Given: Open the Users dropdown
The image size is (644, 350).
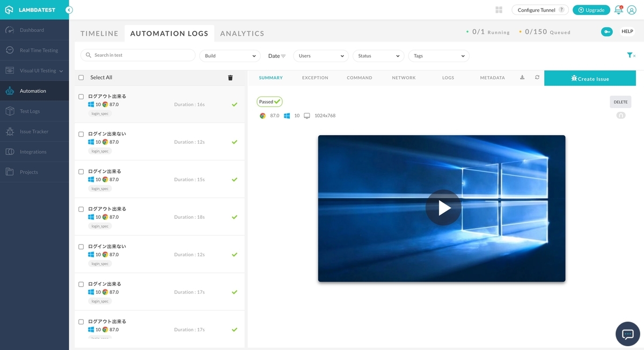Looking at the screenshot, I should (x=321, y=56).
